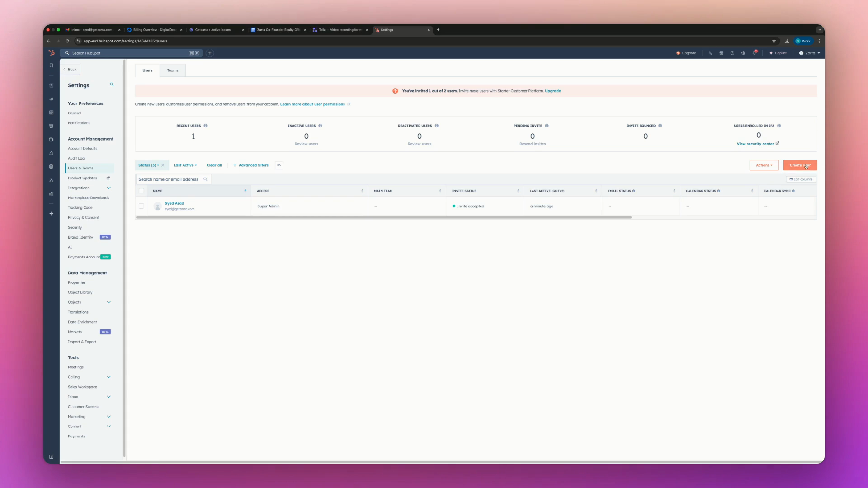The height and width of the screenshot is (488, 868).
Task: Expand the Inbox settings section
Action: 108,397
